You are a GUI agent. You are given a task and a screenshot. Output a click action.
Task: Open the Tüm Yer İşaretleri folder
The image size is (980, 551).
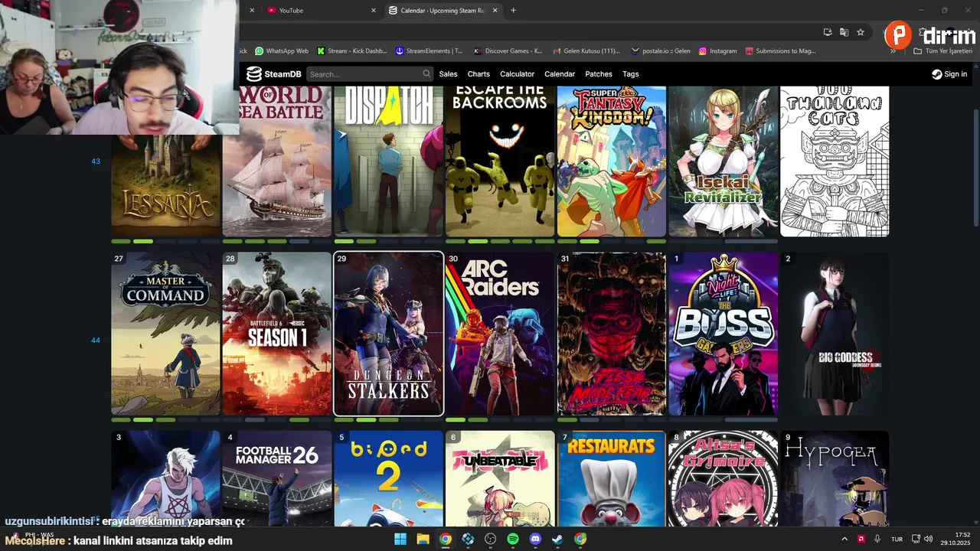tap(943, 51)
